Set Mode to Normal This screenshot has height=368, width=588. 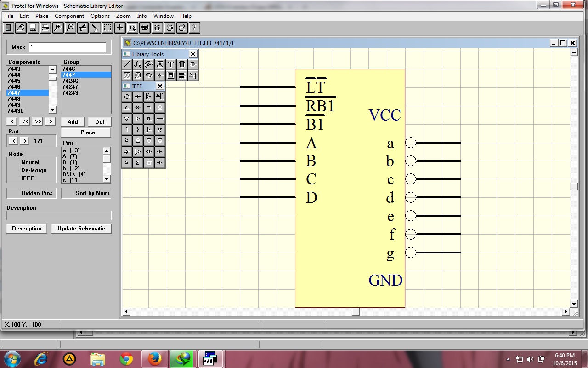point(30,162)
